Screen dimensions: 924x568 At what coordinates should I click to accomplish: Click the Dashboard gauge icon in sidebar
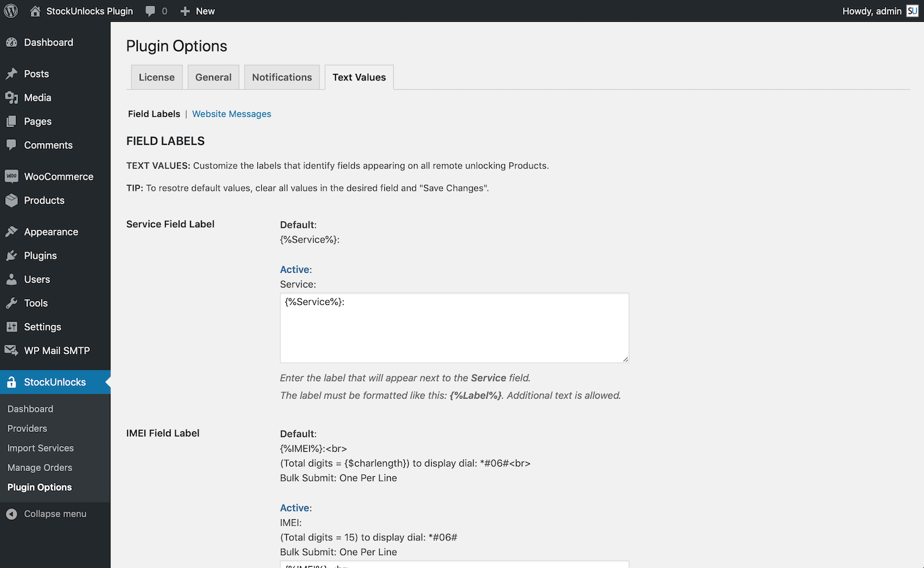(12, 42)
